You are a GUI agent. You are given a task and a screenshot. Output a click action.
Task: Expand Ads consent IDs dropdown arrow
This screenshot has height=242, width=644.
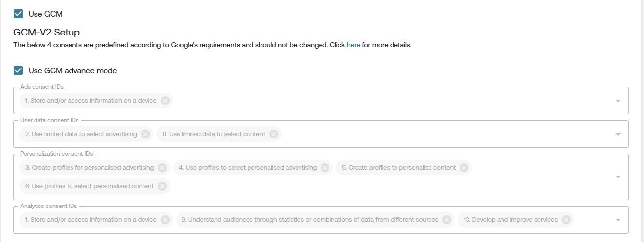(618, 101)
